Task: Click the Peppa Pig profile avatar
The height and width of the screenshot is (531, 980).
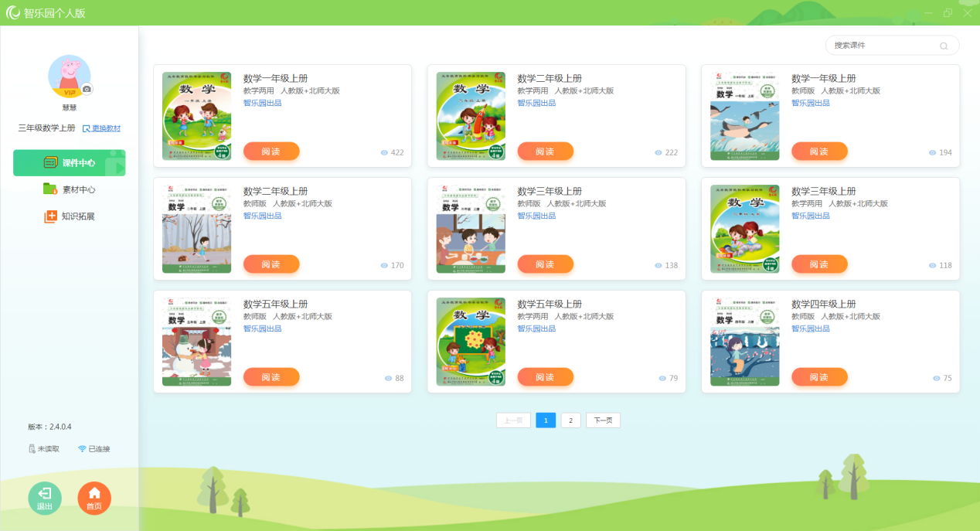Action: click(x=70, y=77)
